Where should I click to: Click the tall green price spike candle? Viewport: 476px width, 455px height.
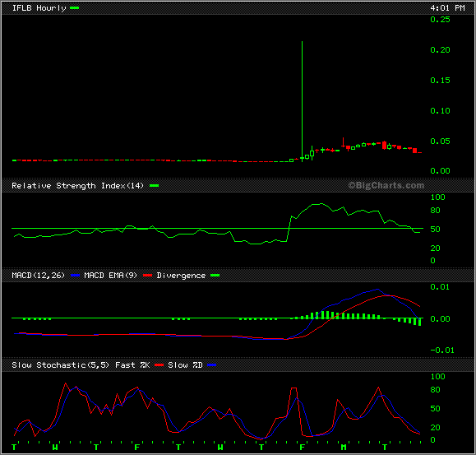pyautogui.click(x=302, y=101)
